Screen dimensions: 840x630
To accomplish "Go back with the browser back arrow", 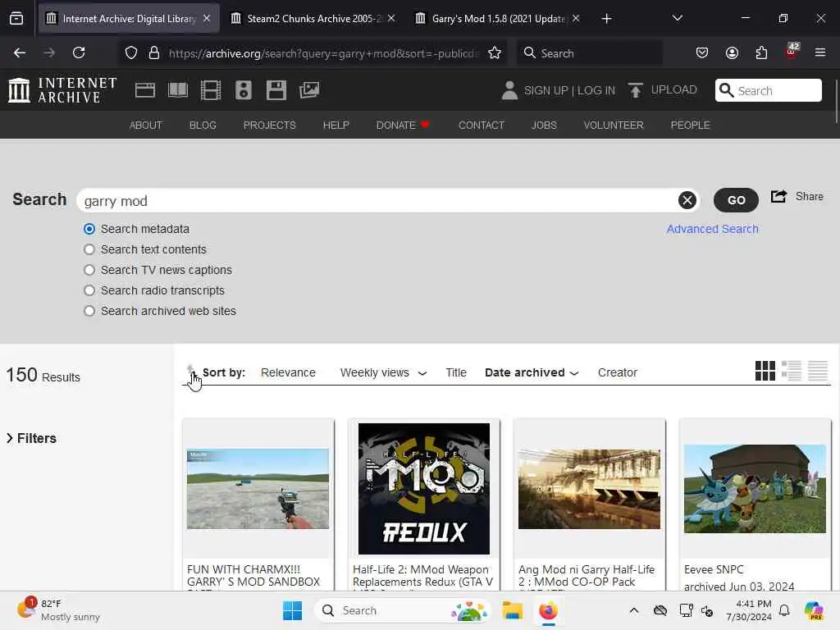I will tap(20, 52).
